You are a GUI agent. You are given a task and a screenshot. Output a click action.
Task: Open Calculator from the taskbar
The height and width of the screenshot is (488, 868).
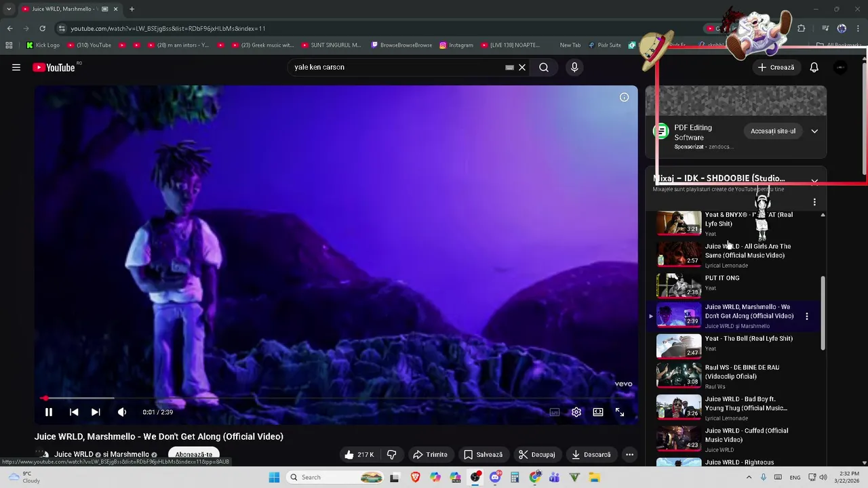pyautogui.click(x=515, y=477)
